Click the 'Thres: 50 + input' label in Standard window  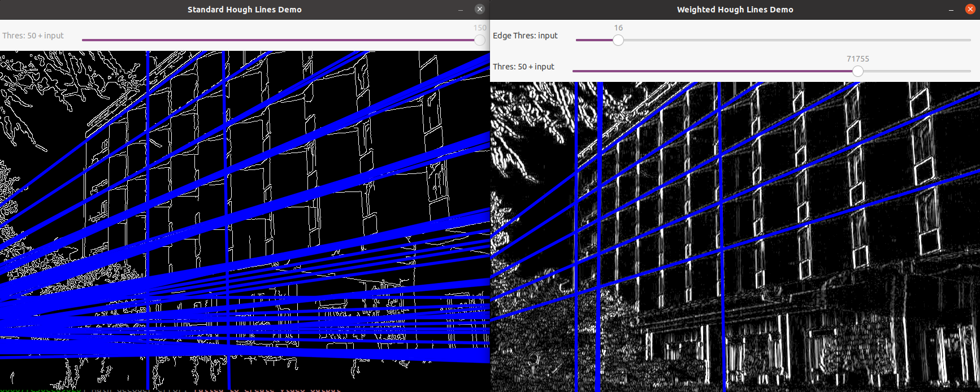[x=33, y=36]
